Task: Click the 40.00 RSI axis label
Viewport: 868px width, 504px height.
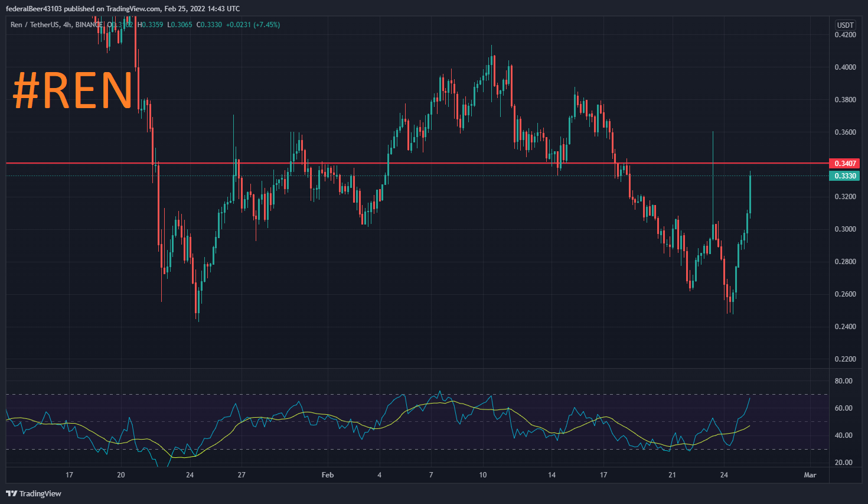Action: click(843, 435)
